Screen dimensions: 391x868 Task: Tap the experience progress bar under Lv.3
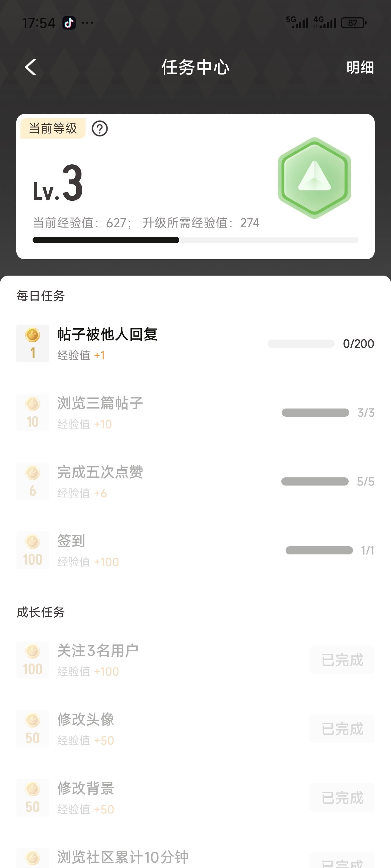pos(195,240)
